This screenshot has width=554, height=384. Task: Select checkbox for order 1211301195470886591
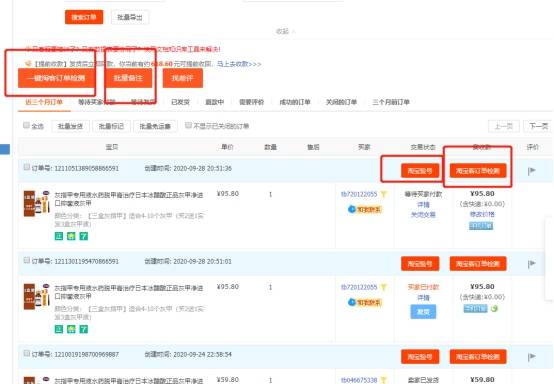(26, 260)
